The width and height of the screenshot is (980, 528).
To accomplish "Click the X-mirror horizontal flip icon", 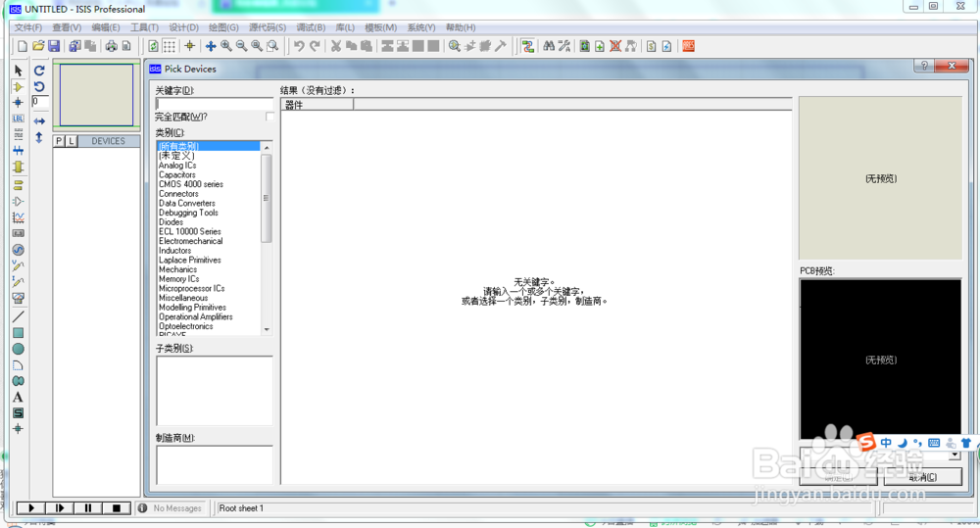I will point(39,120).
